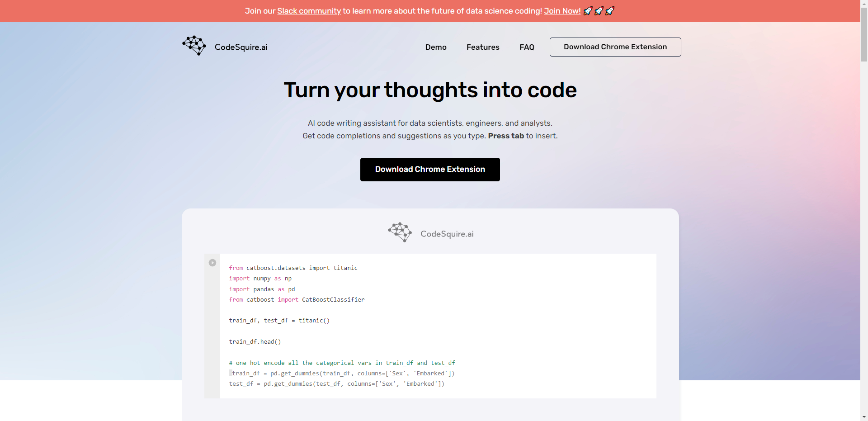The width and height of the screenshot is (868, 421).
Task: Run the code cell with play icon
Action: tap(212, 263)
